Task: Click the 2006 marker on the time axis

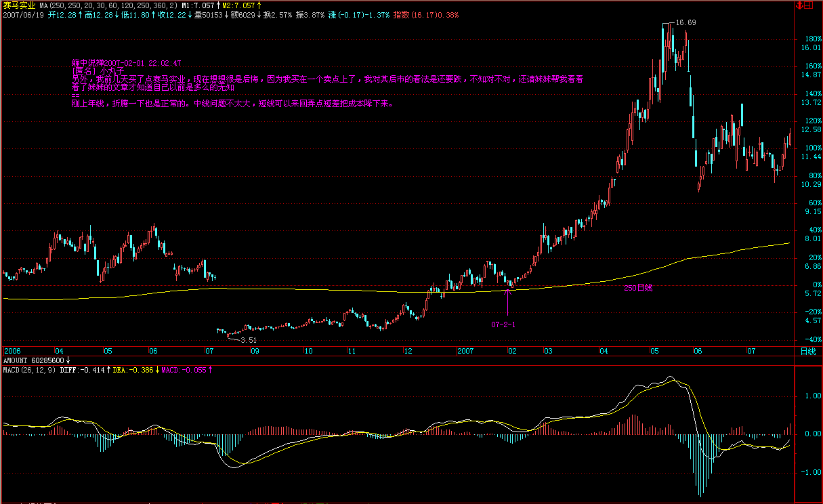Action: pos(12,351)
